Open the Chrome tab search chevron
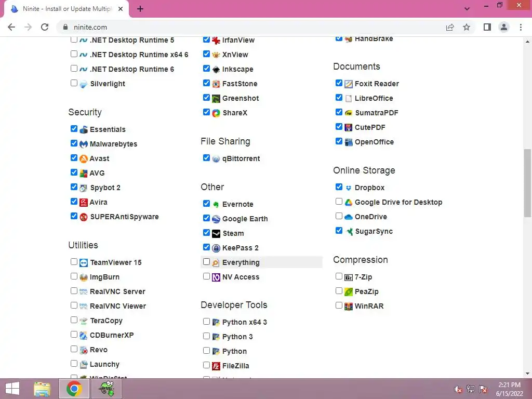 [467, 9]
